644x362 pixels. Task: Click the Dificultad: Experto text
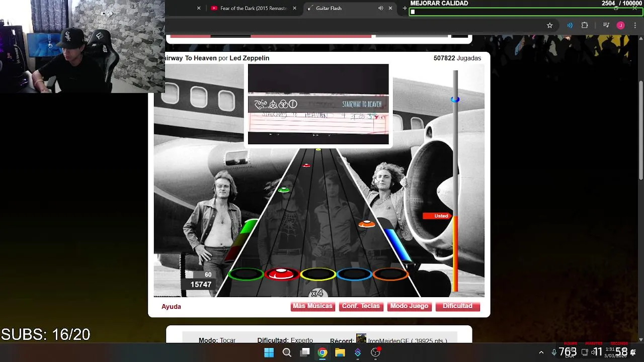285,340
